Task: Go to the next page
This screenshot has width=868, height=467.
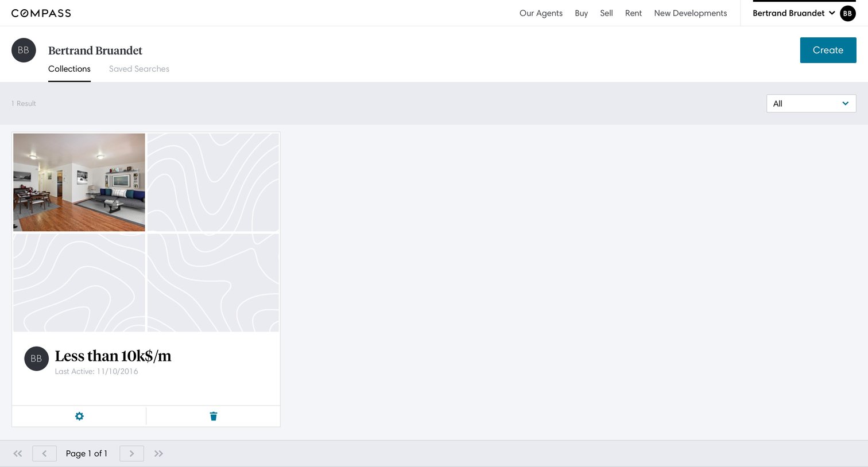Action: coord(131,453)
